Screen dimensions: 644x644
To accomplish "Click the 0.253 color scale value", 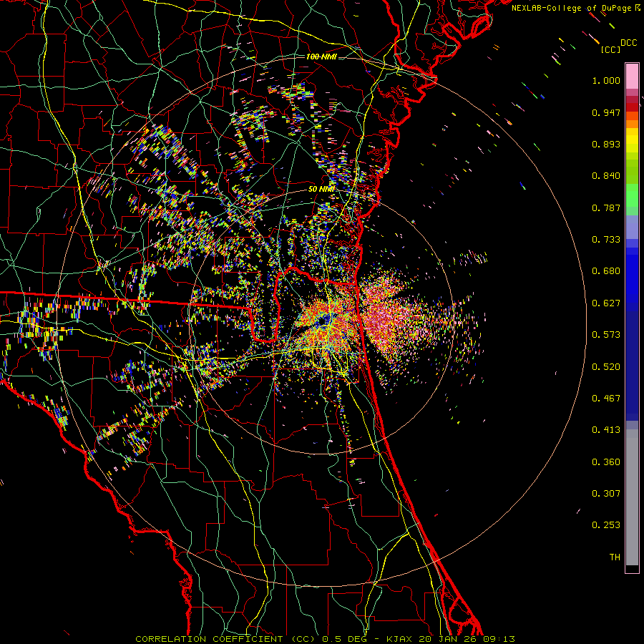I will 606,525.
